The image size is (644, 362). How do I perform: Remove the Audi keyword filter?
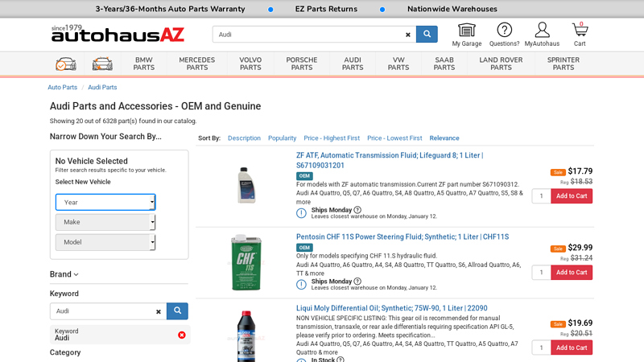point(182,335)
